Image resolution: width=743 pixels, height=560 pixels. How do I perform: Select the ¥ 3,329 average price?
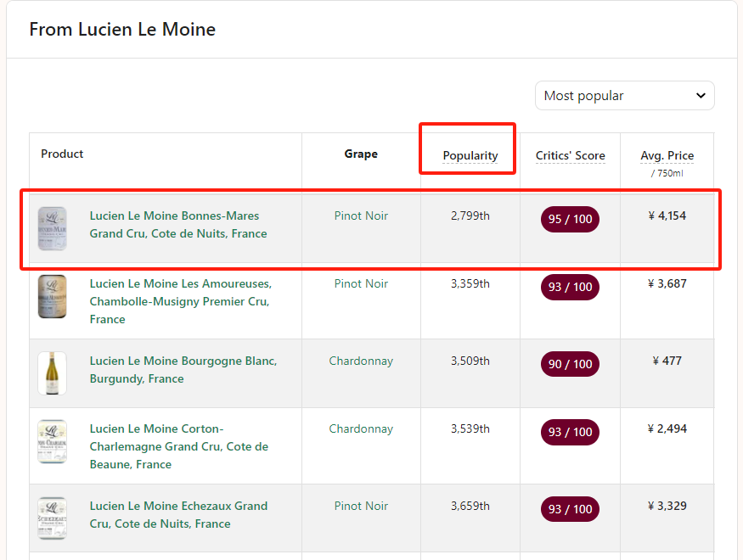click(x=667, y=506)
